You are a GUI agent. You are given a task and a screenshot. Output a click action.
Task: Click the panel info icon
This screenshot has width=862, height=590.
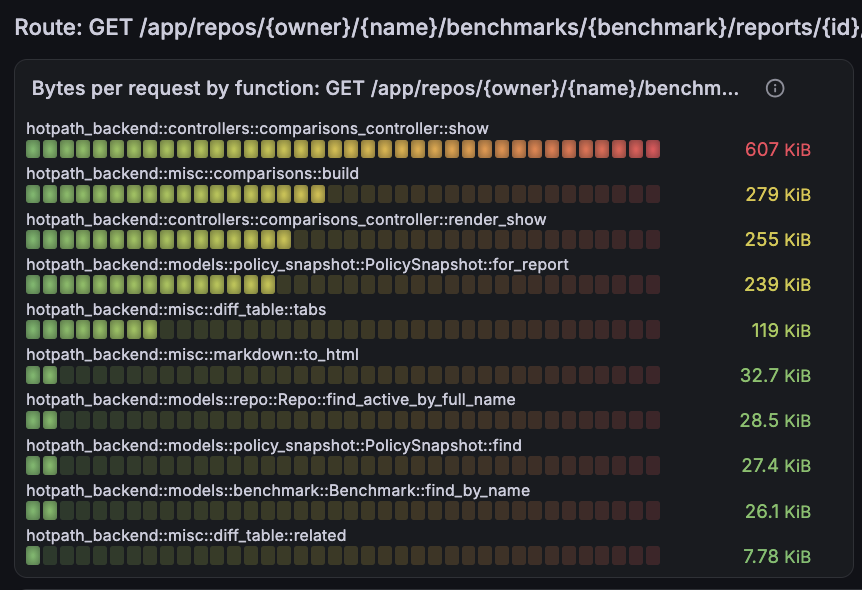[775, 88]
